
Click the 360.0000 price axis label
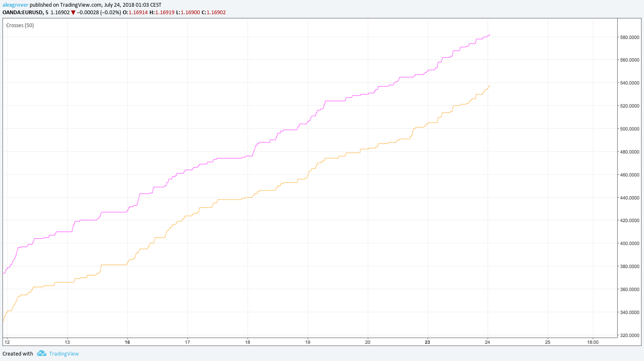[630, 290]
